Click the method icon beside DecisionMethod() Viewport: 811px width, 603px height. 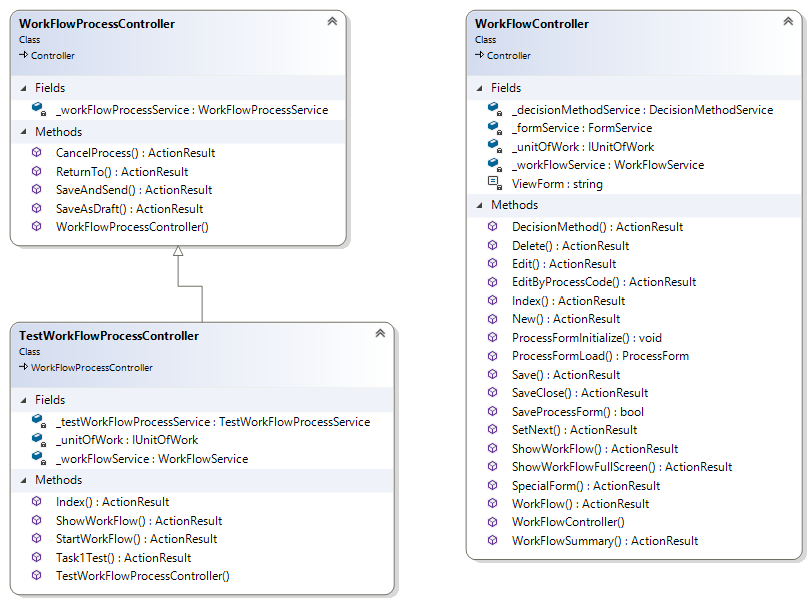click(x=491, y=226)
